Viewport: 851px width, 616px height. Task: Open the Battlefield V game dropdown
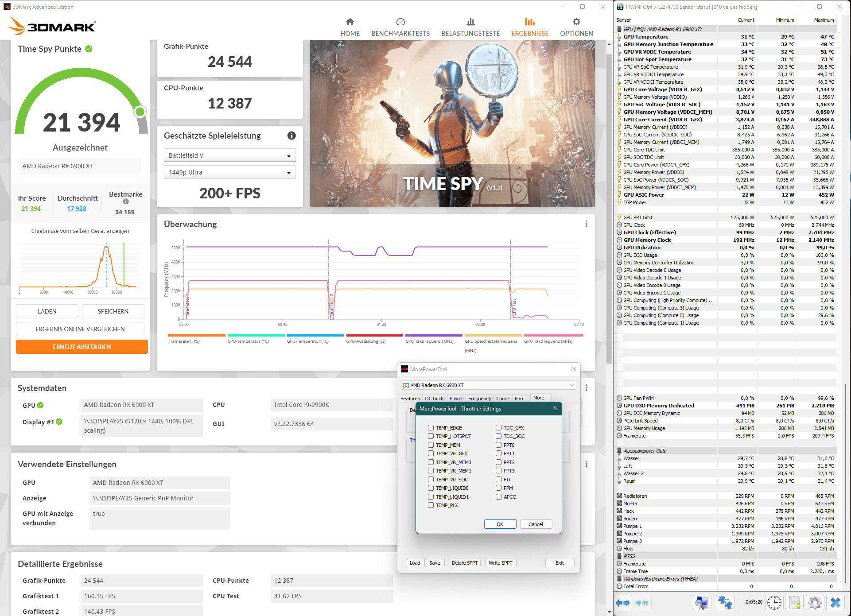click(230, 155)
